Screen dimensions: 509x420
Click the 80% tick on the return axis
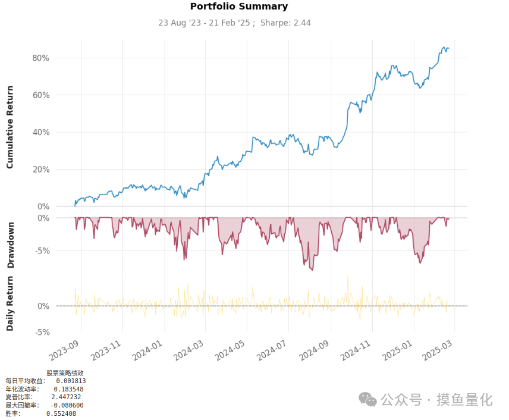40,58
